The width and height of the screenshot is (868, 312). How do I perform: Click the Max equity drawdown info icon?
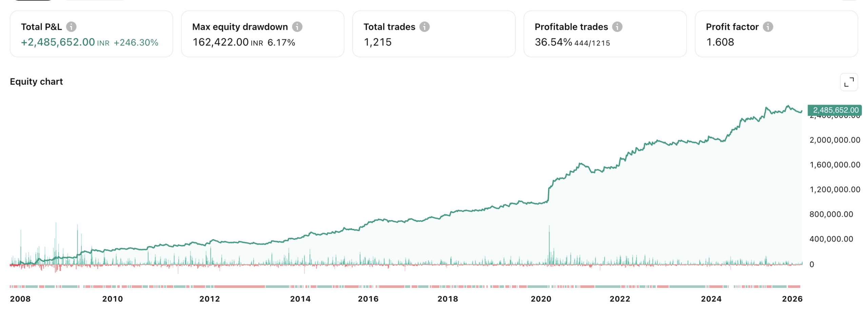(x=297, y=26)
